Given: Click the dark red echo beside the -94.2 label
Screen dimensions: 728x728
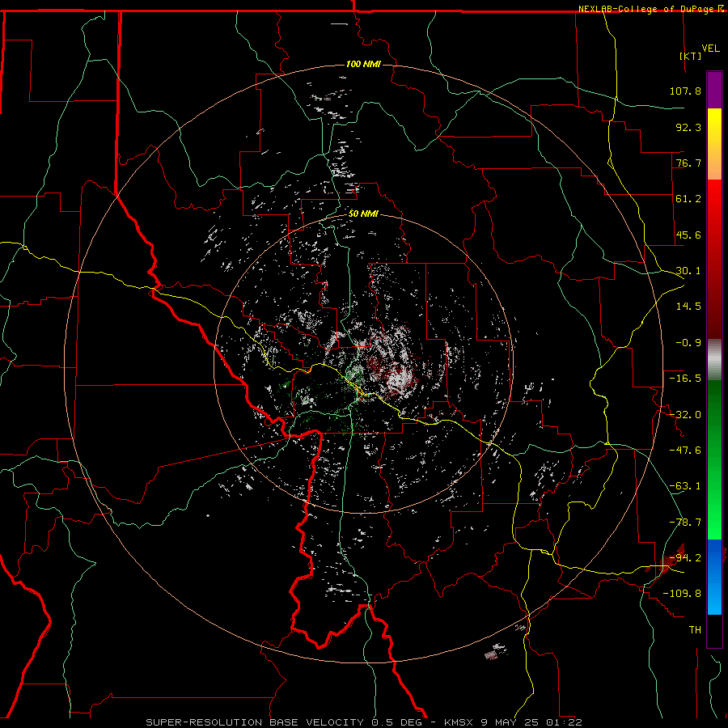Looking at the screenshot, I should pyautogui.click(x=670, y=560).
